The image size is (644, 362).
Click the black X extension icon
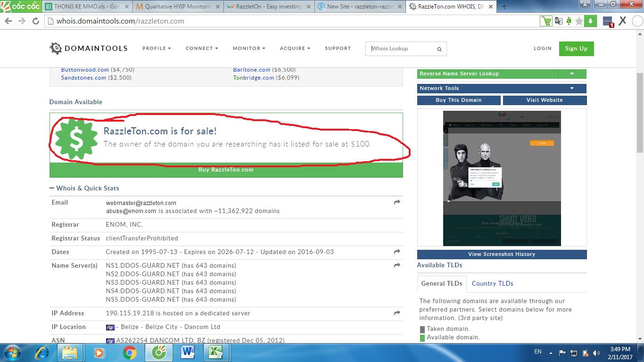[622, 21]
